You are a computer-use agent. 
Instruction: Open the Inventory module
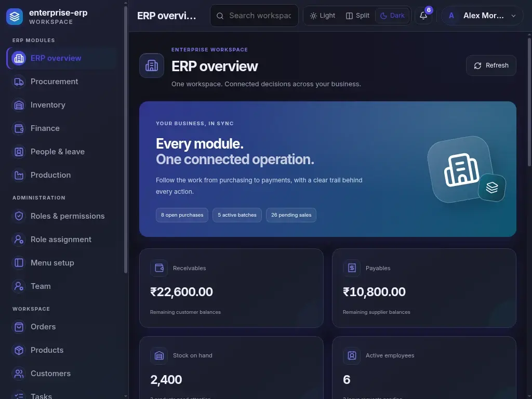point(62,105)
